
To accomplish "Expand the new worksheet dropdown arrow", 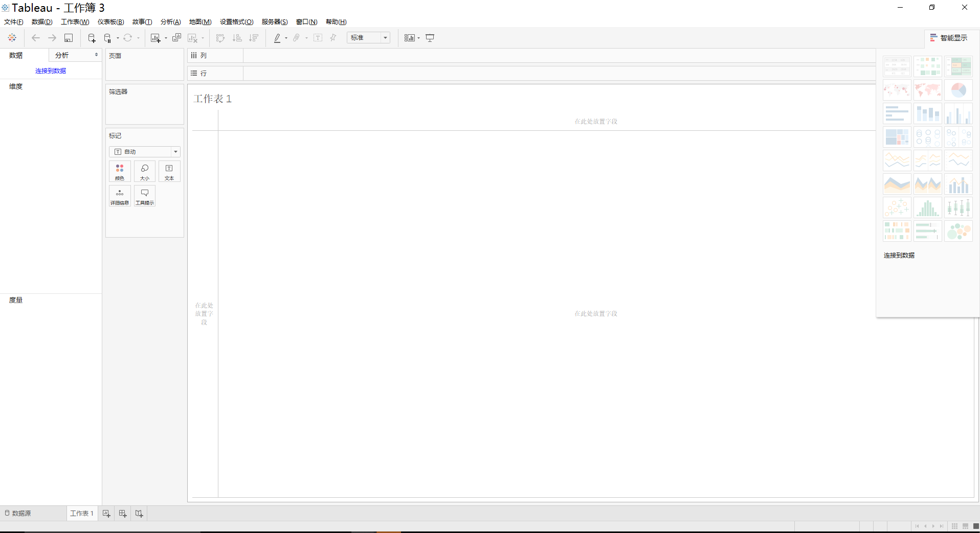I will (166, 38).
